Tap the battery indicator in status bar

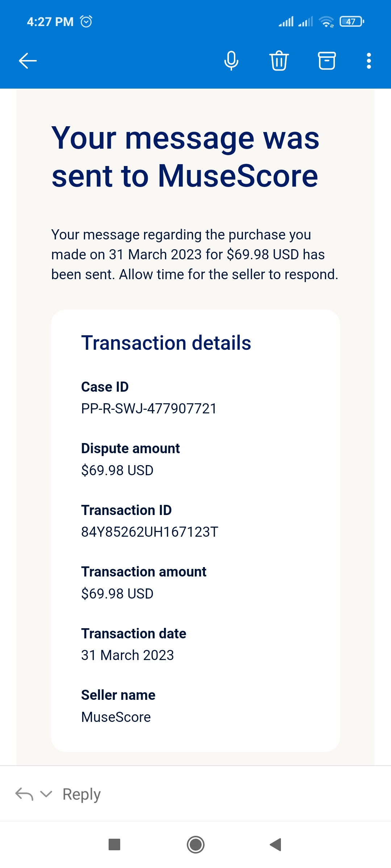(352, 22)
